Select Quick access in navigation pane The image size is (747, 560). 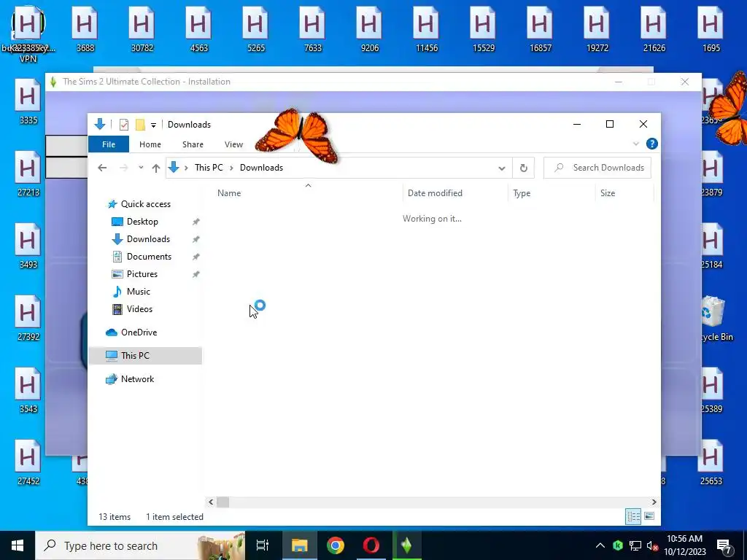pos(145,204)
